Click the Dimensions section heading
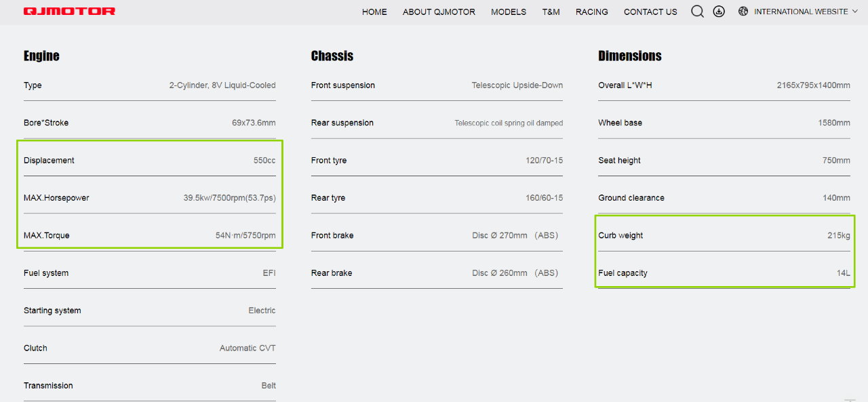 [630, 56]
